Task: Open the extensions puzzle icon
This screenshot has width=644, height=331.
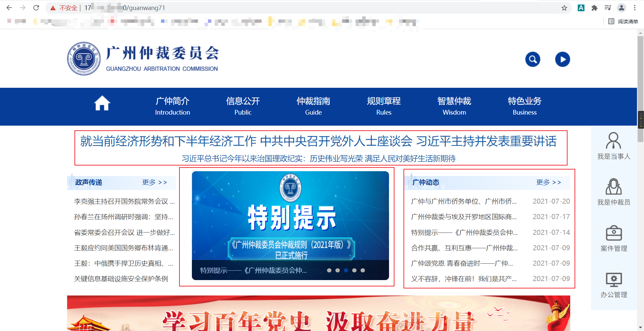Action: (x=594, y=8)
